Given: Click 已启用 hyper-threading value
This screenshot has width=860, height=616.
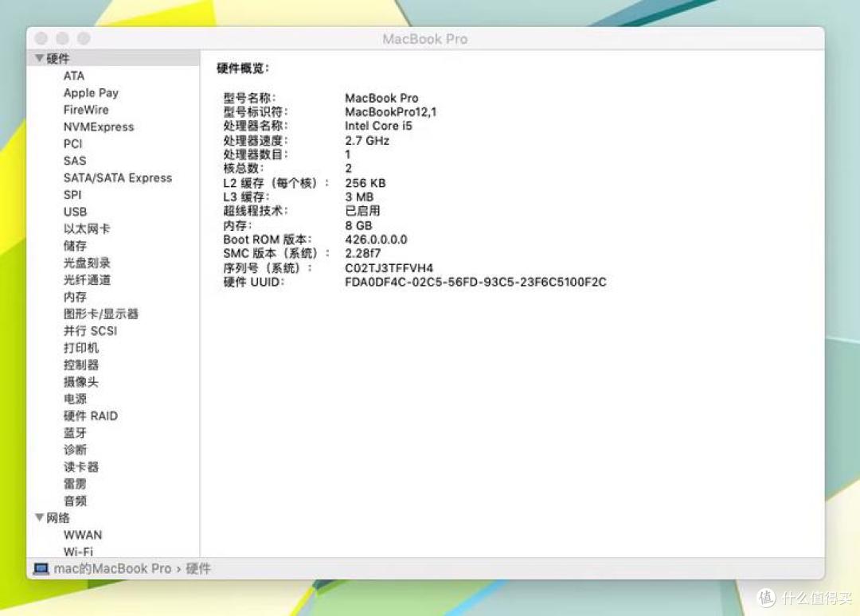Looking at the screenshot, I should (362, 210).
